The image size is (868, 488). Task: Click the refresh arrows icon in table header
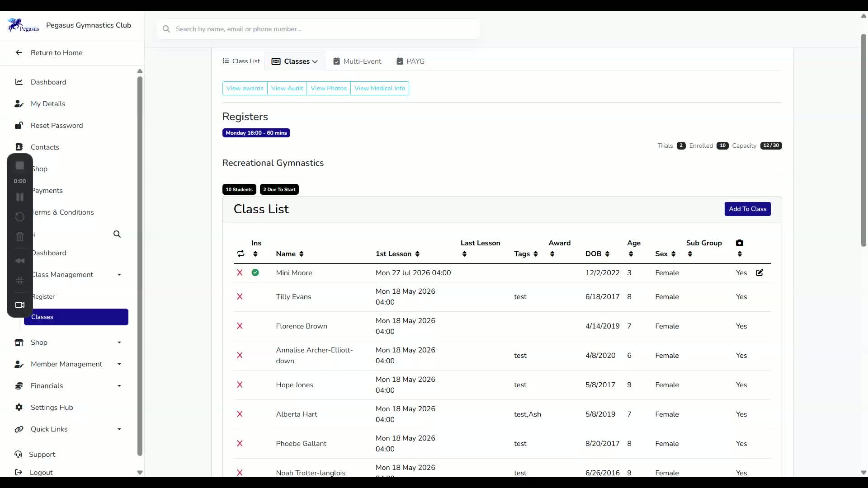click(241, 253)
